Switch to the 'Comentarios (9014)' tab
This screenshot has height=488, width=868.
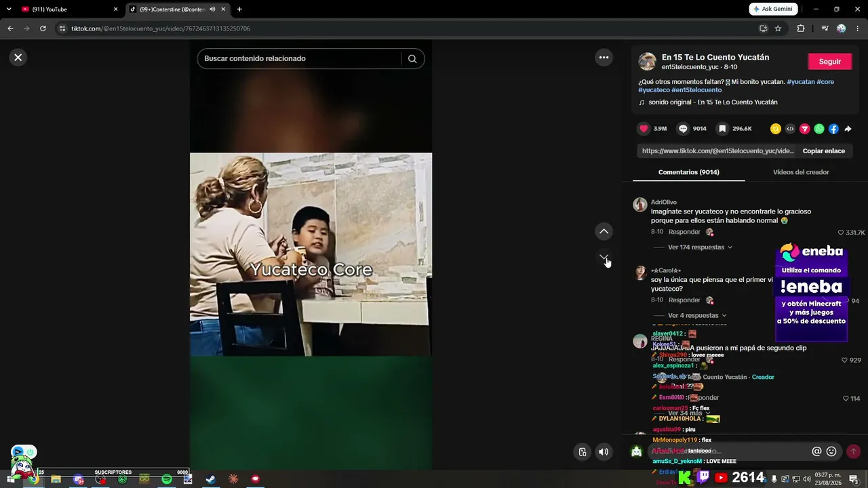688,172
